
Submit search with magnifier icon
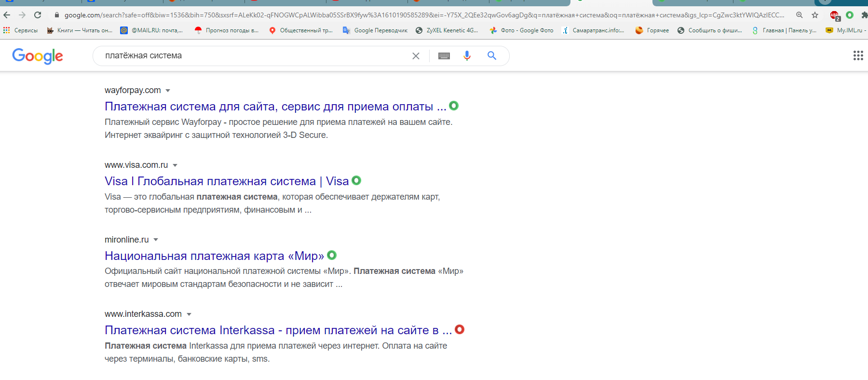[492, 55]
